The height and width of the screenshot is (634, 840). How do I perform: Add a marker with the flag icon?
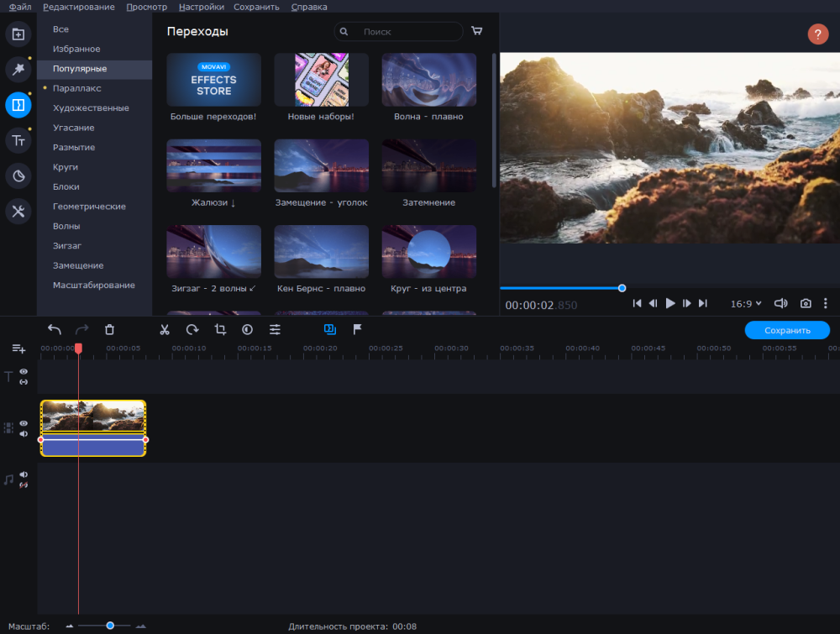pos(357,330)
